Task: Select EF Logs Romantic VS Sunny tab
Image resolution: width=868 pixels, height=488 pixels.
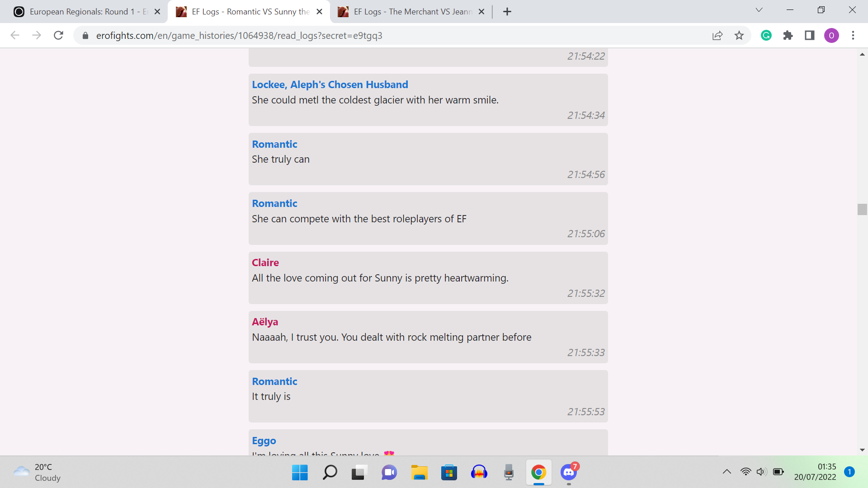Action: 249,12
